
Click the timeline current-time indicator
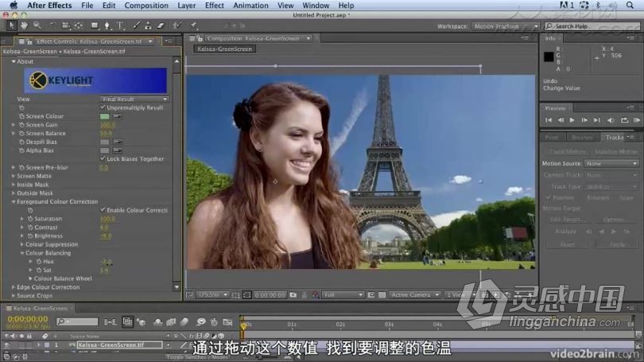(x=243, y=325)
